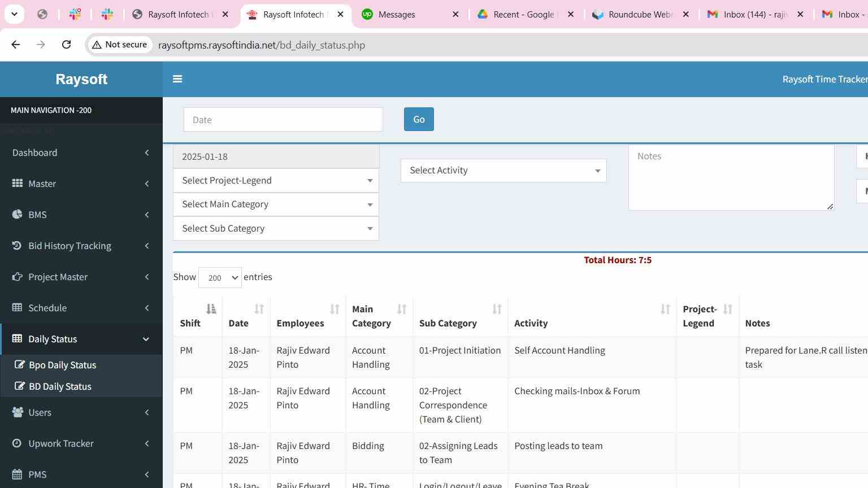Close the Roundcube Webmail tab

[x=686, y=14]
